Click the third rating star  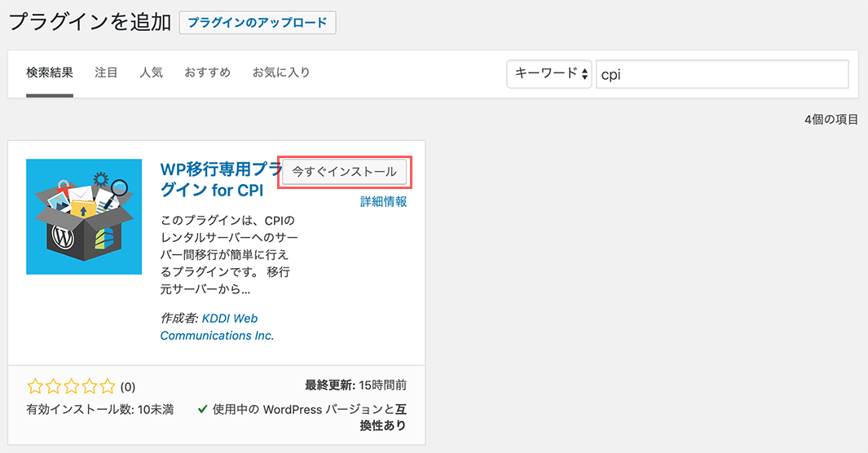72,386
